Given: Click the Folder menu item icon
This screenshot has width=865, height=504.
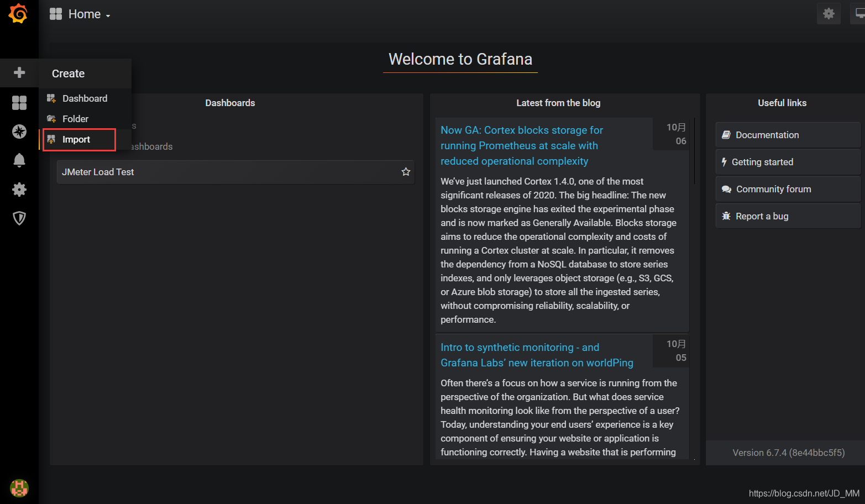Looking at the screenshot, I should click(51, 119).
